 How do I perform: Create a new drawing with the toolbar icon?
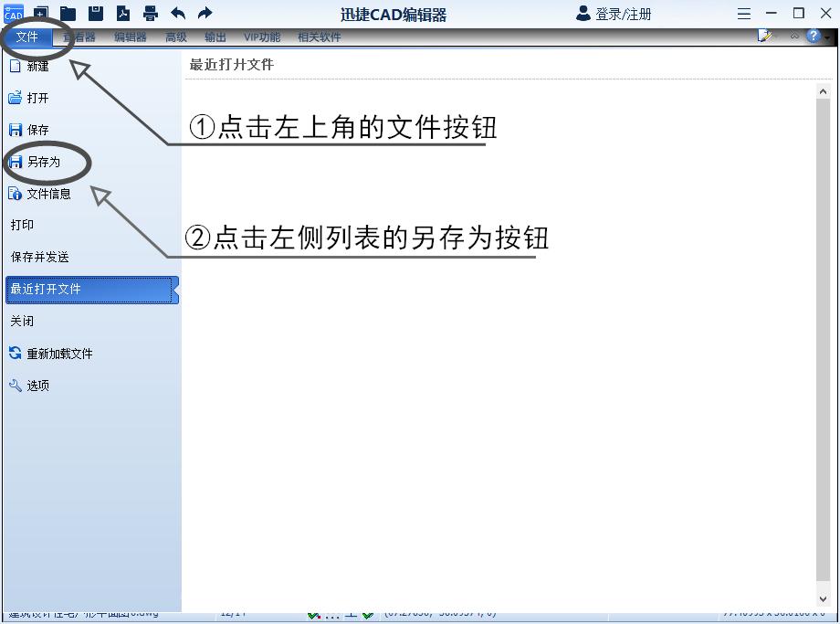coord(40,12)
